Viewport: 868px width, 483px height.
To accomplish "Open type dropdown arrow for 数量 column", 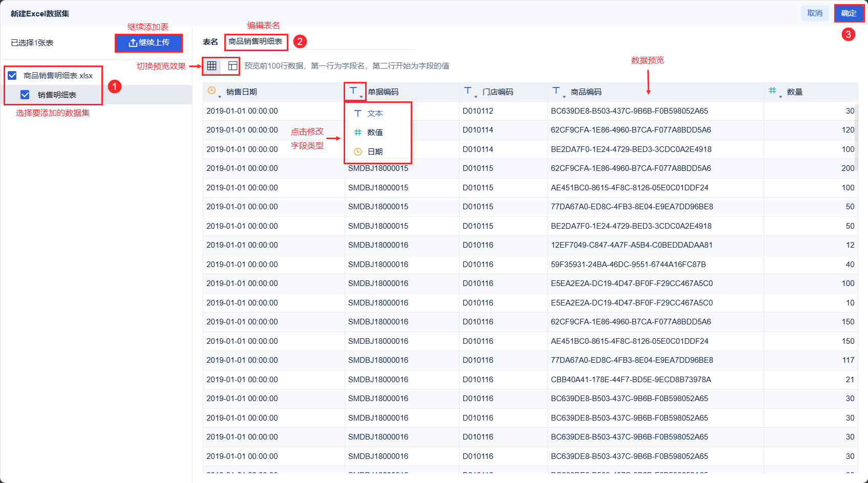I will (x=780, y=97).
